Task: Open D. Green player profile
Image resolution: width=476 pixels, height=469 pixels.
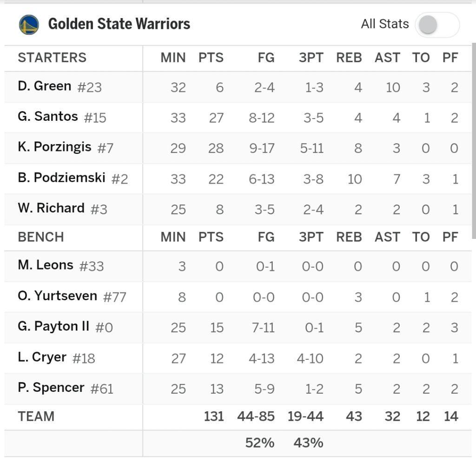Action: tap(45, 86)
